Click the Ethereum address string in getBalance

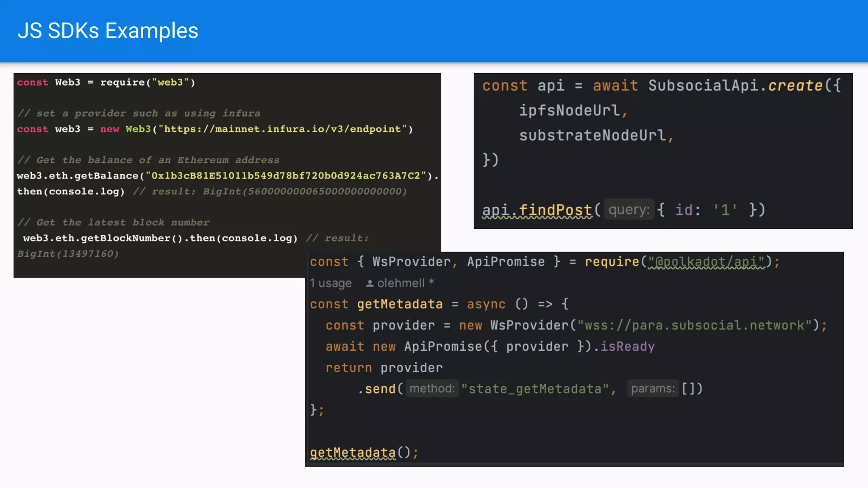click(286, 175)
